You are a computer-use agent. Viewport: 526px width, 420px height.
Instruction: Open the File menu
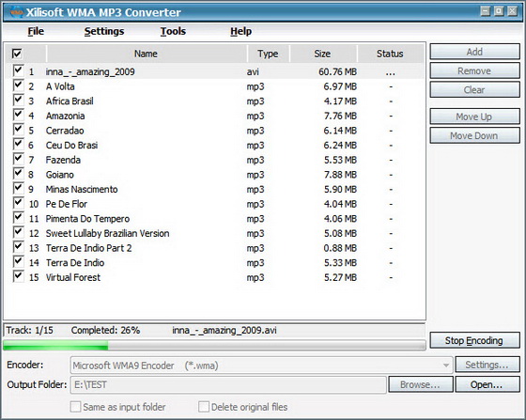click(x=36, y=31)
